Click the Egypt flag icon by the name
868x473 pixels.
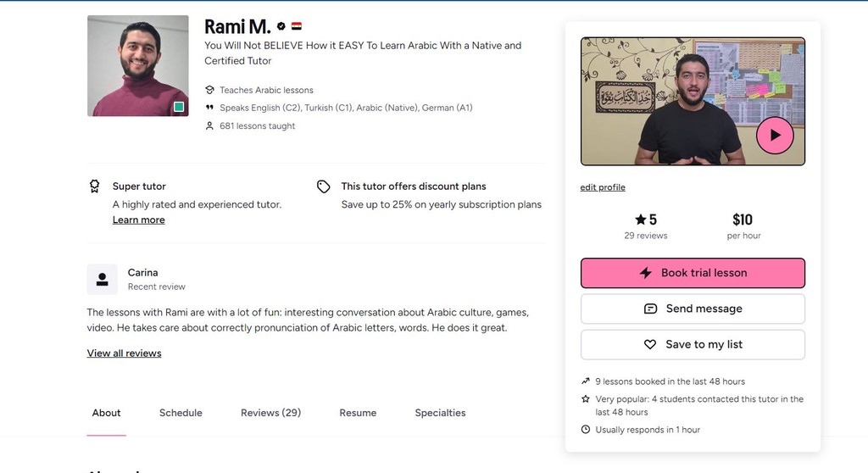pyautogui.click(x=297, y=25)
